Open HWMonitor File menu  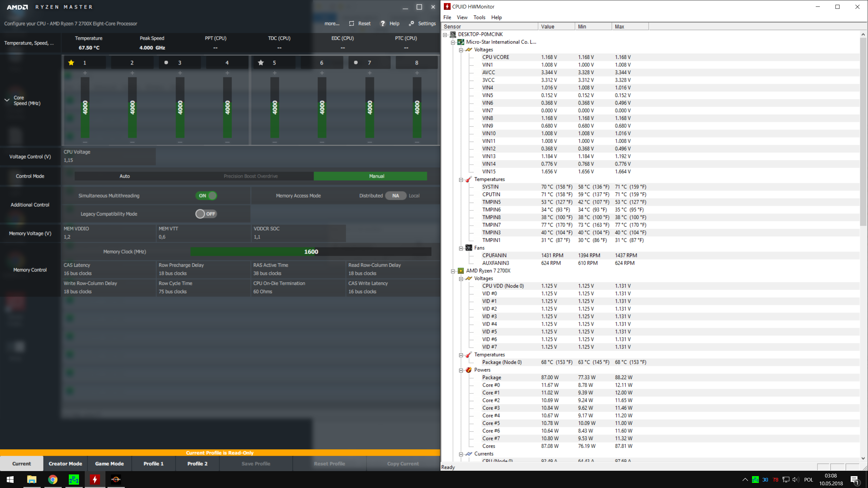[447, 17]
